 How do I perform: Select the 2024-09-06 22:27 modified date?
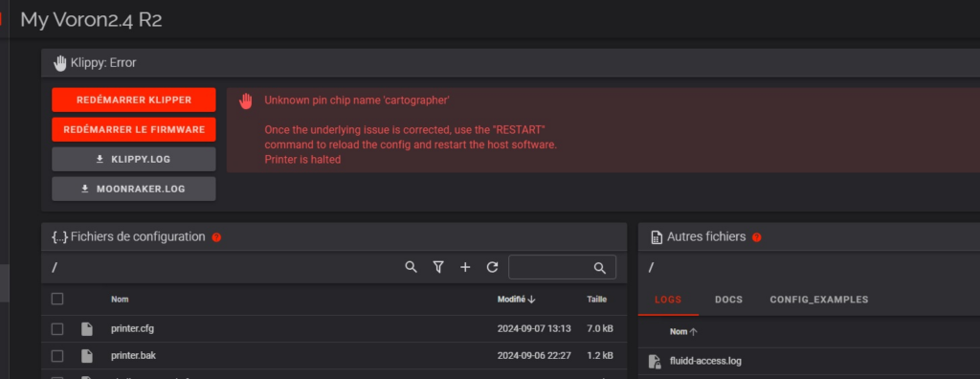534,356
